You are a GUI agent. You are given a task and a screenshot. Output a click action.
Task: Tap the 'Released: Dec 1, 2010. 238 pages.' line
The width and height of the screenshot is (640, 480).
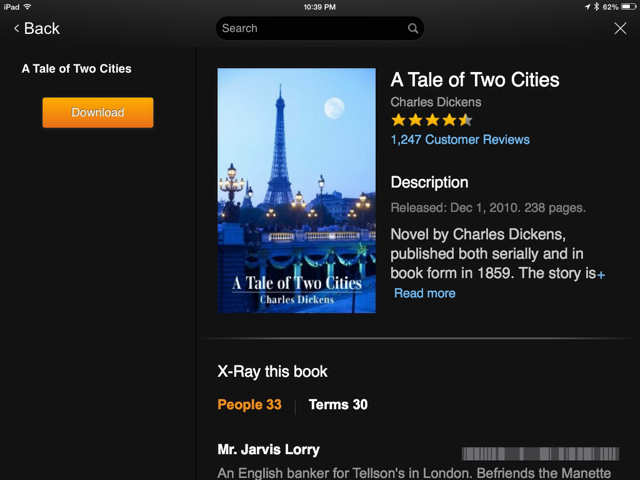click(x=488, y=208)
